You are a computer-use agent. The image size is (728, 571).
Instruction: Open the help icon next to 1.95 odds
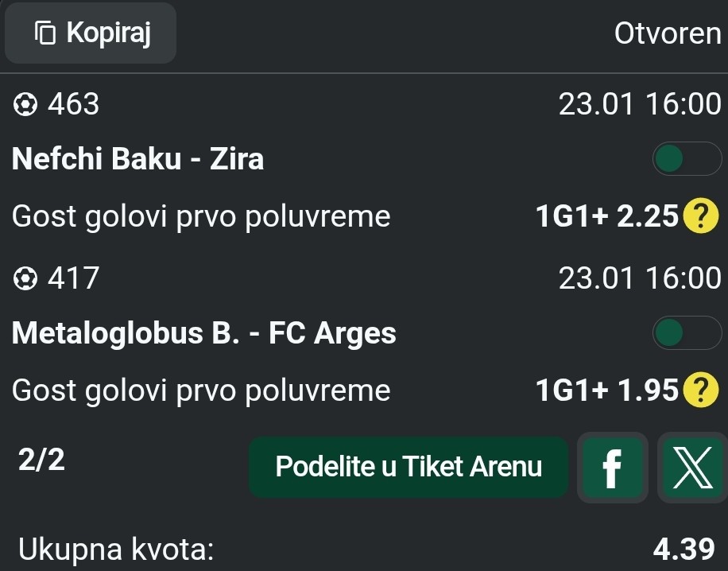(x=699, y=390)
